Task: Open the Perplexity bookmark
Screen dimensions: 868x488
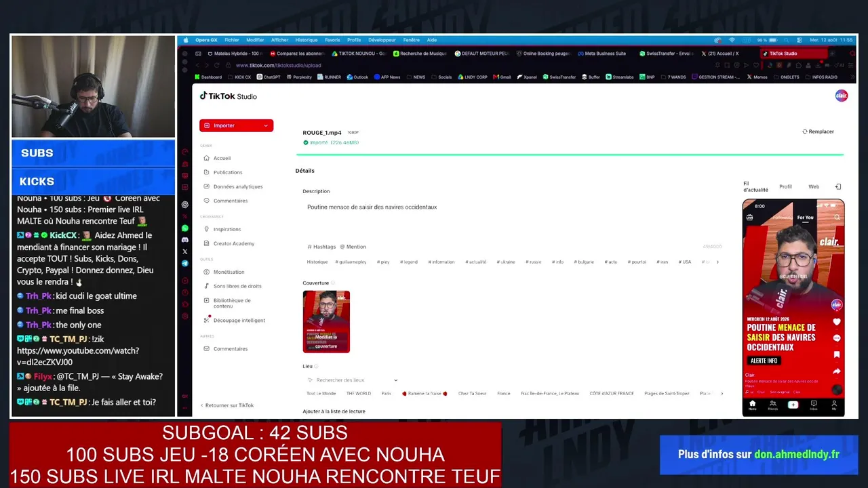Action: coord(300,77)
